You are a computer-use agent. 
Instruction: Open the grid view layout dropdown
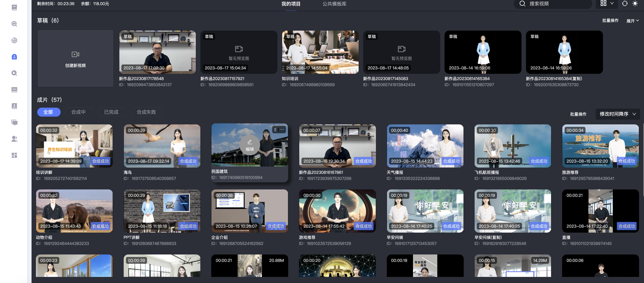(x=607, y=3)
